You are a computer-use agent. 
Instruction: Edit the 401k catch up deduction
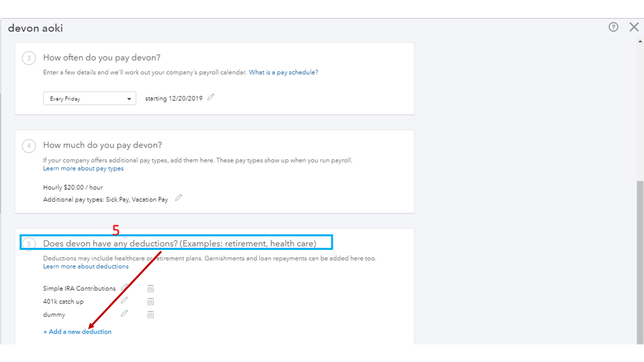[124, 300]
